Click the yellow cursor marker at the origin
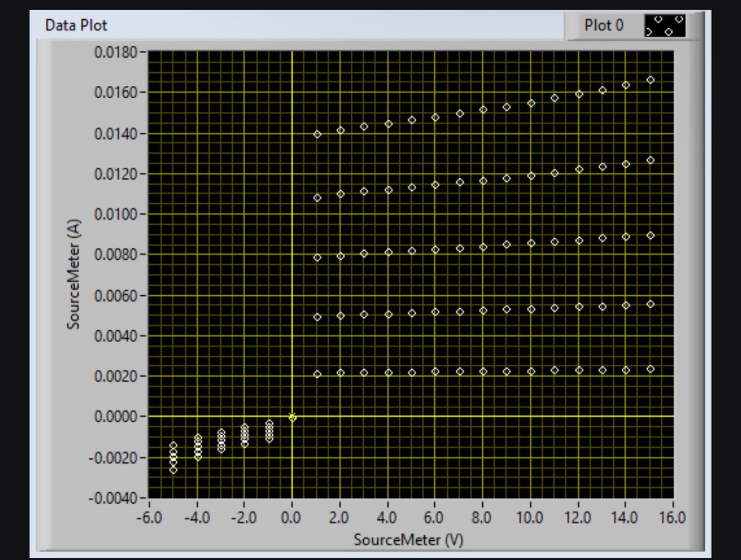 pos(293,417)
